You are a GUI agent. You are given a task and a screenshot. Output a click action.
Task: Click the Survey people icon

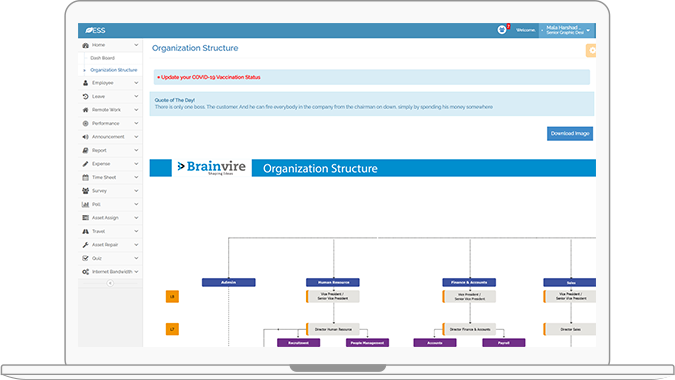pos(85,191)
